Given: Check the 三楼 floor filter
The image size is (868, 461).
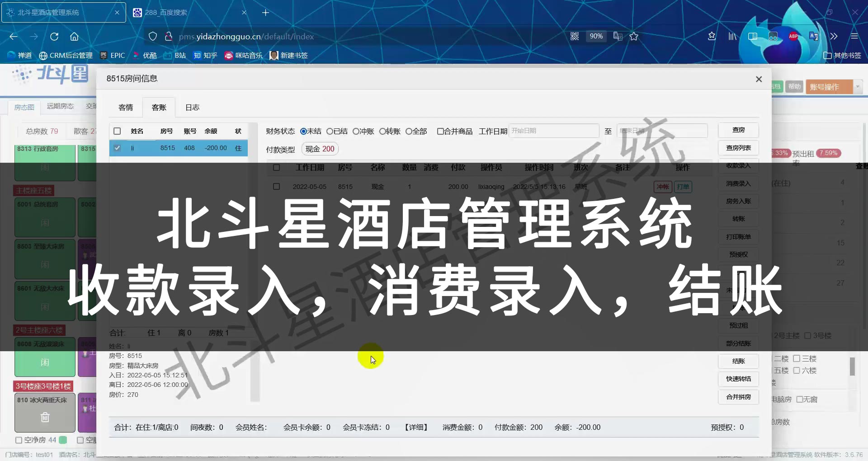Looking at the screenshot, I should tap(797, 358).
